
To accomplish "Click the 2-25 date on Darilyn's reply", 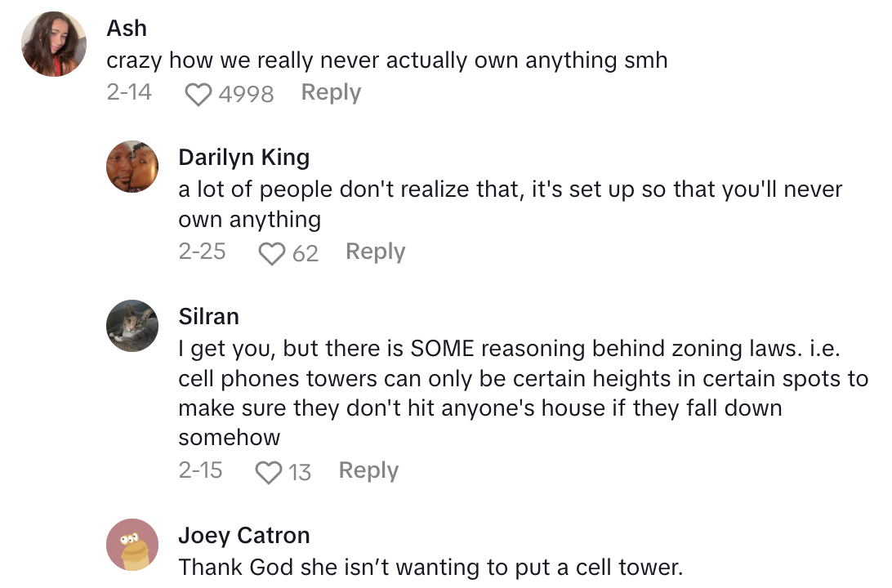I will (x=202, y=252).
